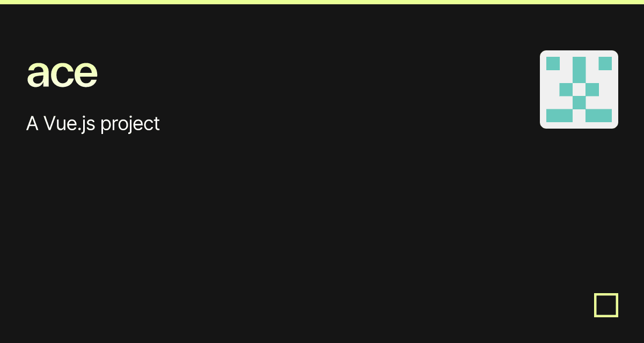This screenshot has height=343, width=644.
Task: Click the letter "c" in the ace title
Action: pyautogui.click(x=62, y=74)
